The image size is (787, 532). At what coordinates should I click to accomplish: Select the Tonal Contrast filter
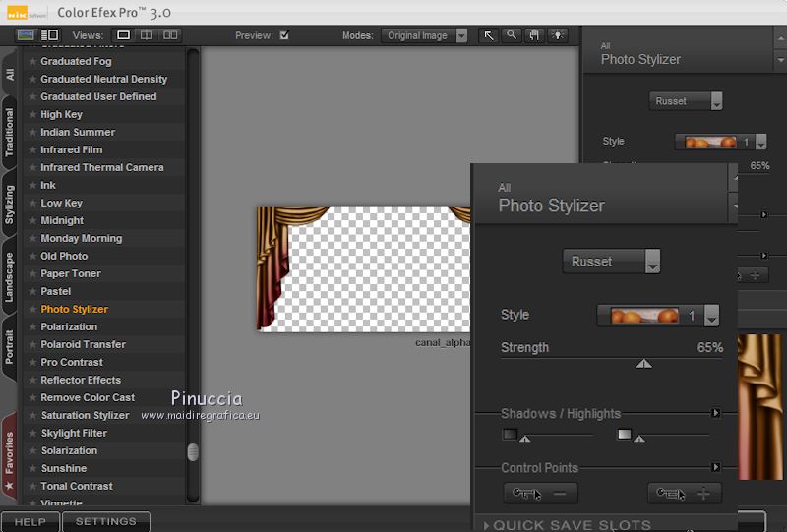pos(77,486)
